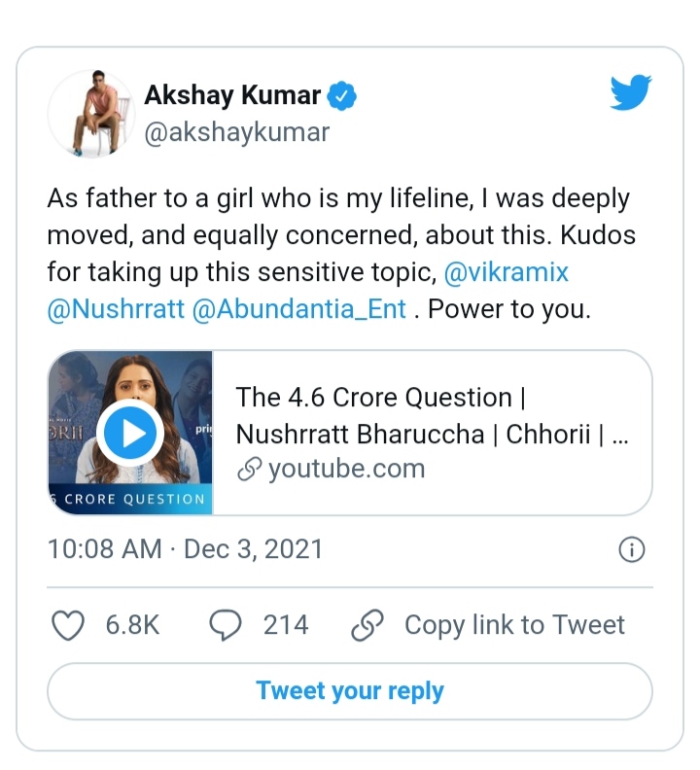Open the tweet info circle icon
Image resolution: width=700 pixels, height=770 pixels.
pyautogui.click(x=632, y=549)
